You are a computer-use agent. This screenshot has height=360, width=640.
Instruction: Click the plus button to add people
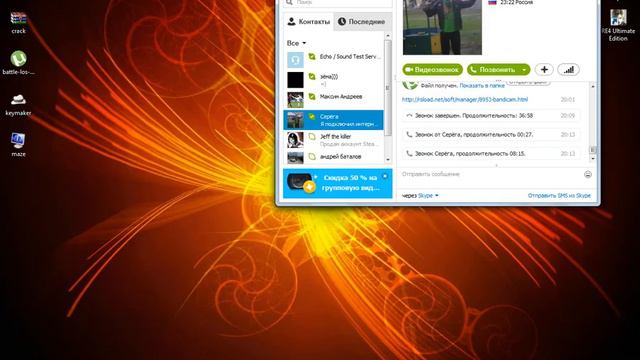click(544, 70)
